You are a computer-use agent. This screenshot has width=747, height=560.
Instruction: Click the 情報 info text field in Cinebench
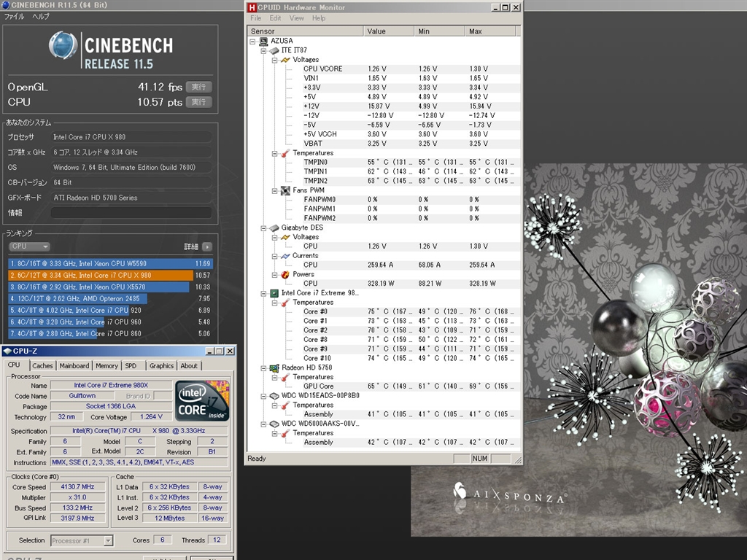(x=131, y=213)
